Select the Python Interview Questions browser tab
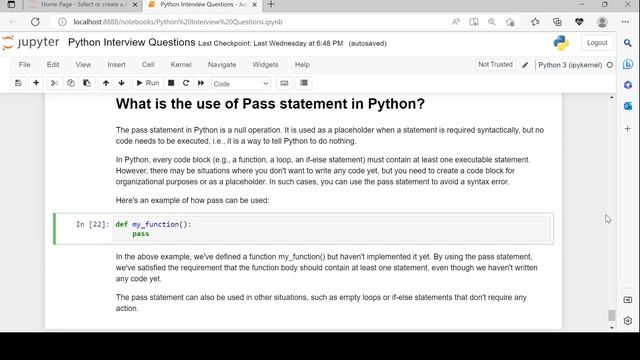Image resolution: width=640 pixels, height=360 pixels. tap(203, 4)
